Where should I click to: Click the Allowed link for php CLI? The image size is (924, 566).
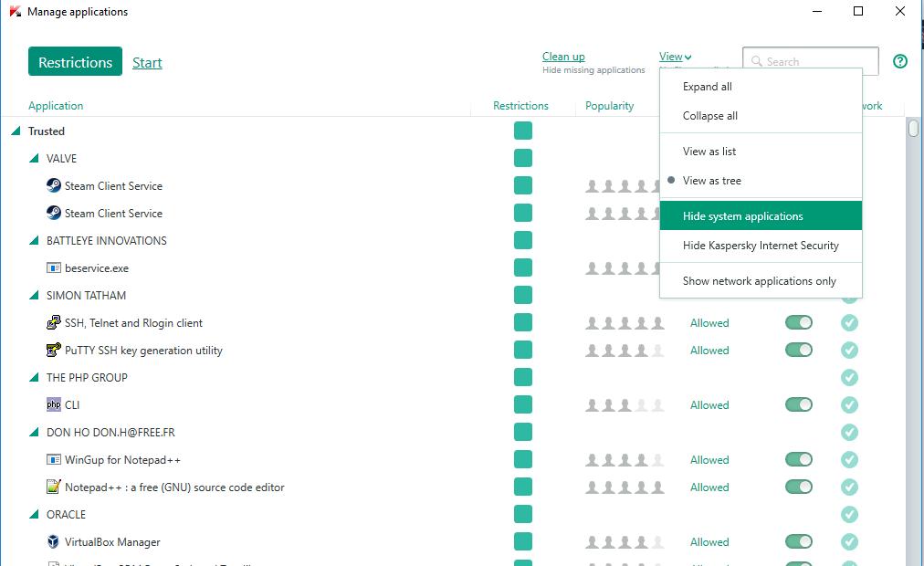(709, 405)
